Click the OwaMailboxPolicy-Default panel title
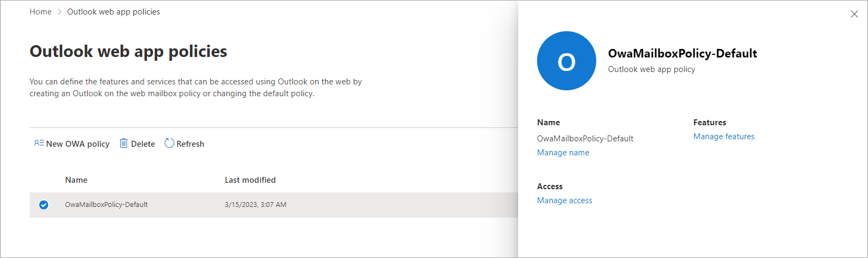The image size is (868, 258). pos(682,53)
